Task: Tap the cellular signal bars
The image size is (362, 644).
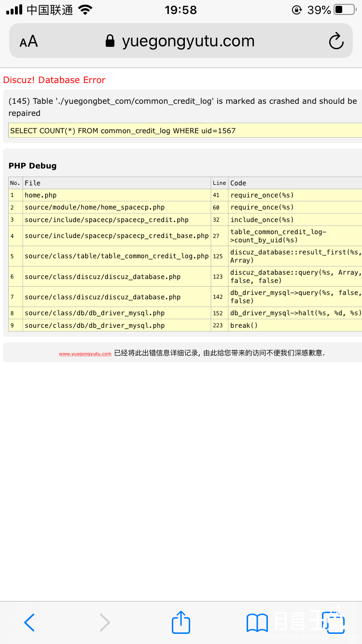Action: tap(14, 10)
